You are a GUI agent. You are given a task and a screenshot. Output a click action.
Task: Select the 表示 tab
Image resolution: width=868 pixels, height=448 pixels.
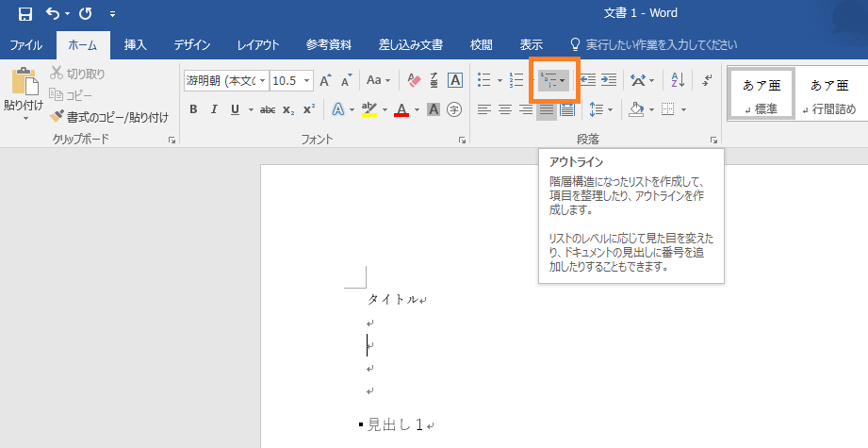(531, 45)
